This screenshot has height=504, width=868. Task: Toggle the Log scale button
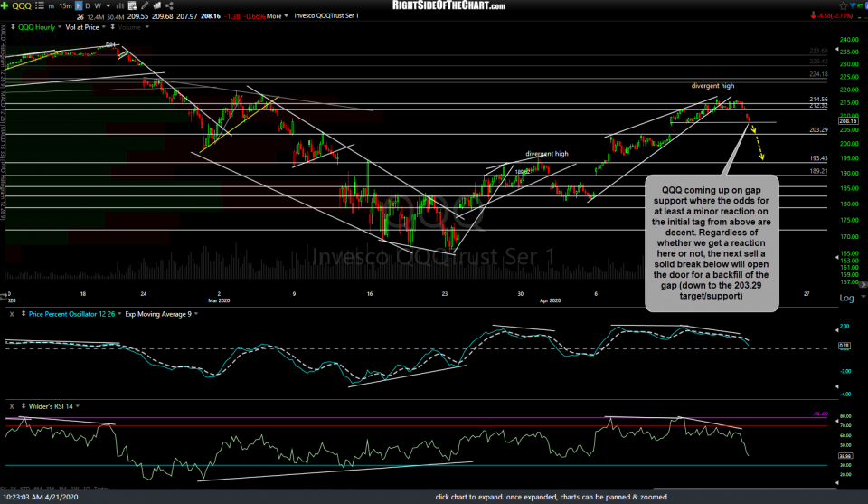846,298
